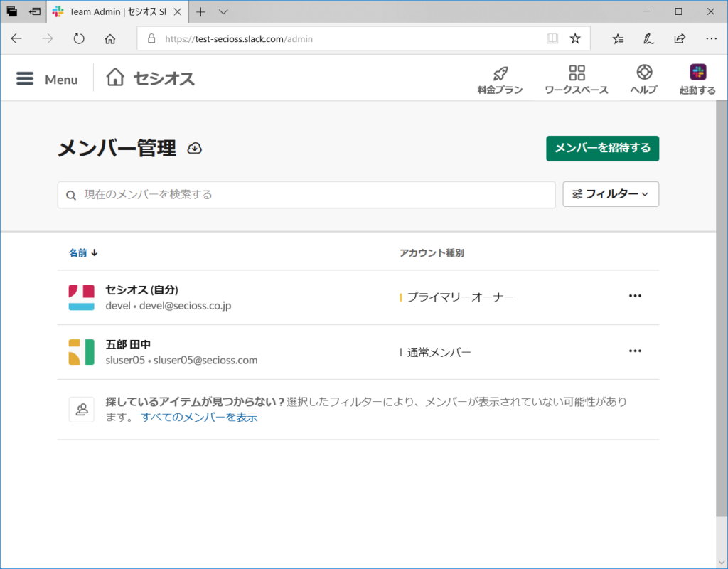Image resolution: width=728 pixels, height=569 pixels.
Task: Star the page with the favorites icon
Action: click(x=575, y=38)
